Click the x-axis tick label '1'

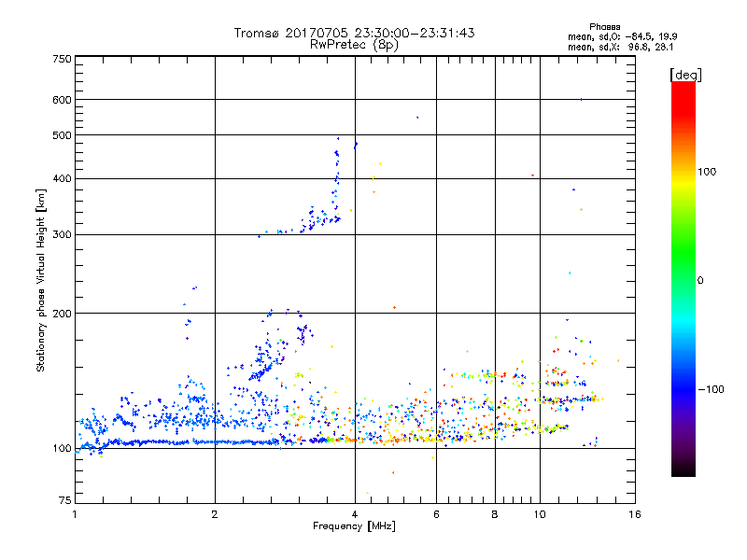pos(75,514)
